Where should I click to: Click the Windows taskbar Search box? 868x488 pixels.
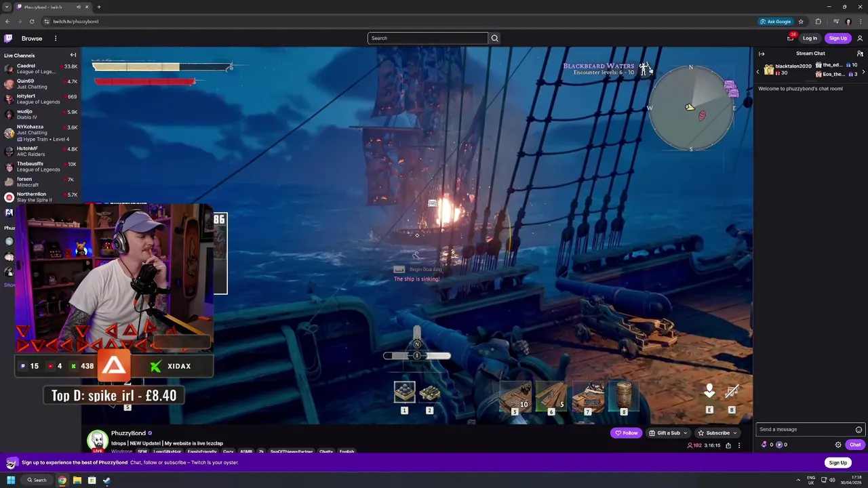[x=36, y=480]
